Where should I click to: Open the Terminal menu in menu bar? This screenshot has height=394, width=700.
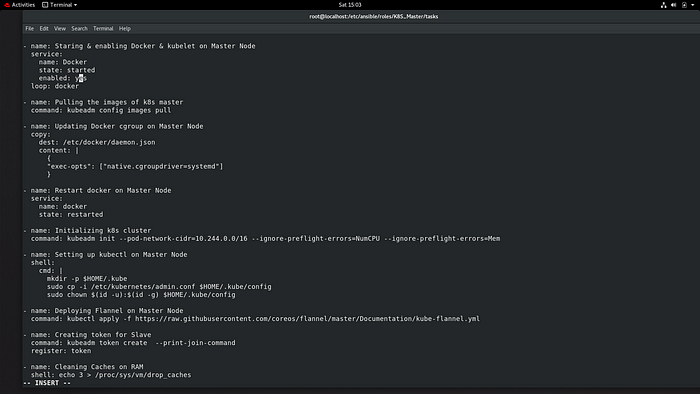[103, 29]
